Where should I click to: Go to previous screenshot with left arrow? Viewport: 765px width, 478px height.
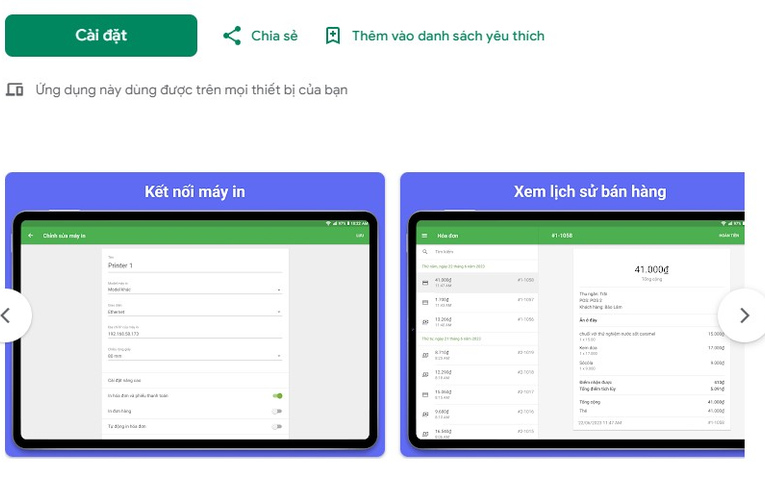[x=7, y=316]
